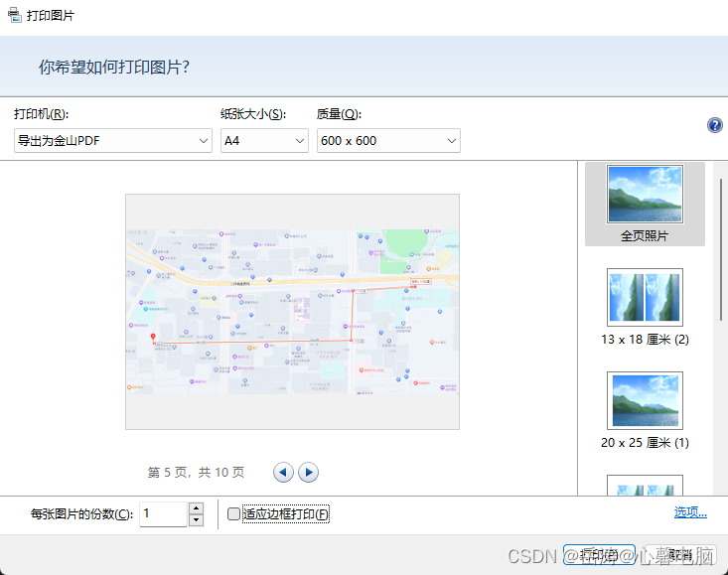This screenshot has height=575, width=728.
Task: Click the 质量(Q): label
Action: pyautogui.click(x=339, y=114)
